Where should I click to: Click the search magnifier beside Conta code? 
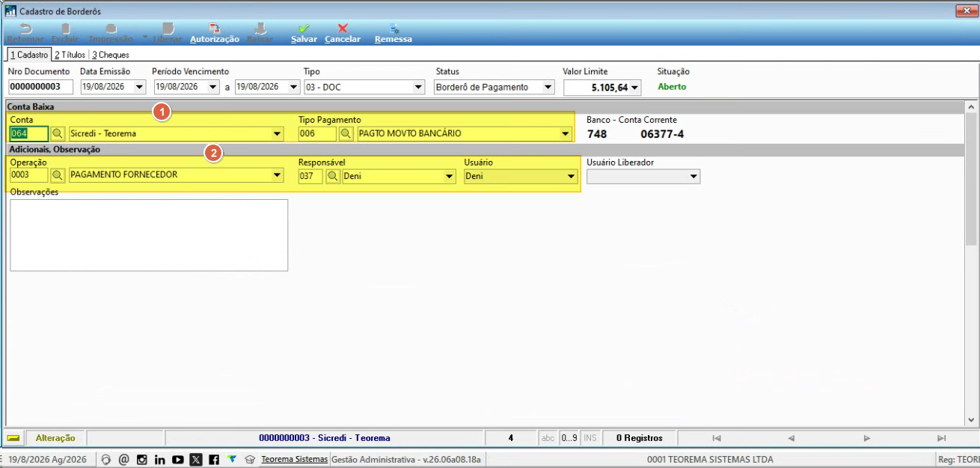58,134
